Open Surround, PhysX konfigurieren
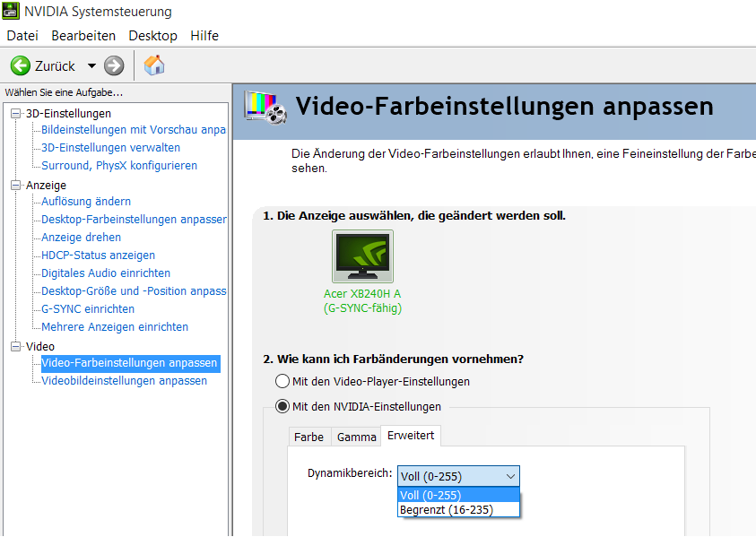 click(119, 165)
